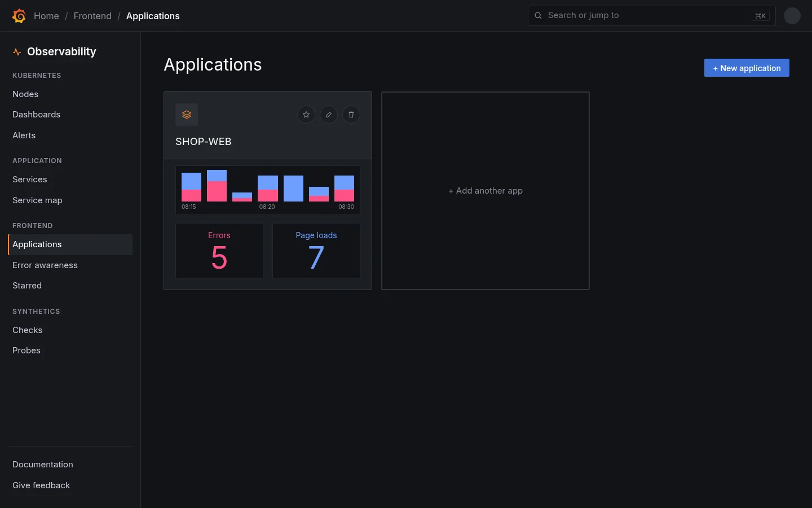Go to Frontend breadcrumb

pyautogui.click(x=92, y=16)
